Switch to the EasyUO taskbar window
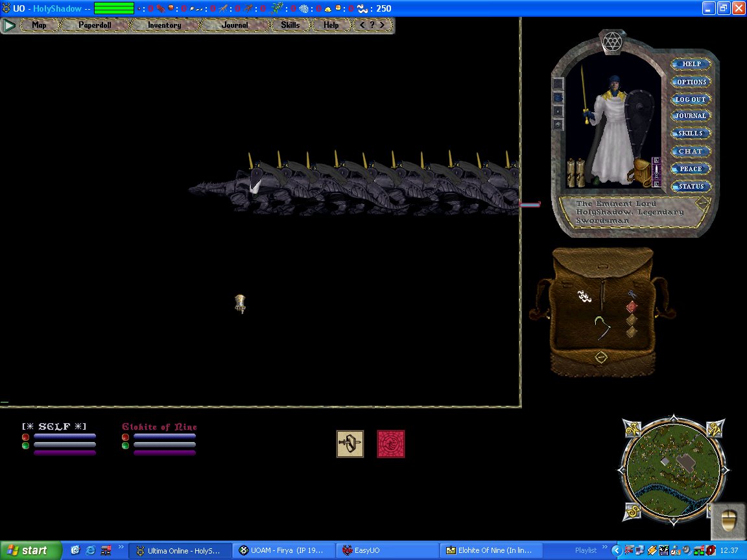The image size is (747, 560). tap(386, 550)
